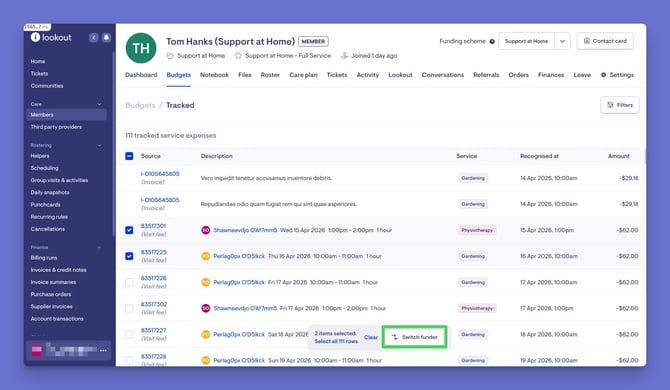670x390 pixels.
Task: Tick the checkbox for expense 83517226
Action: (129, 282)
